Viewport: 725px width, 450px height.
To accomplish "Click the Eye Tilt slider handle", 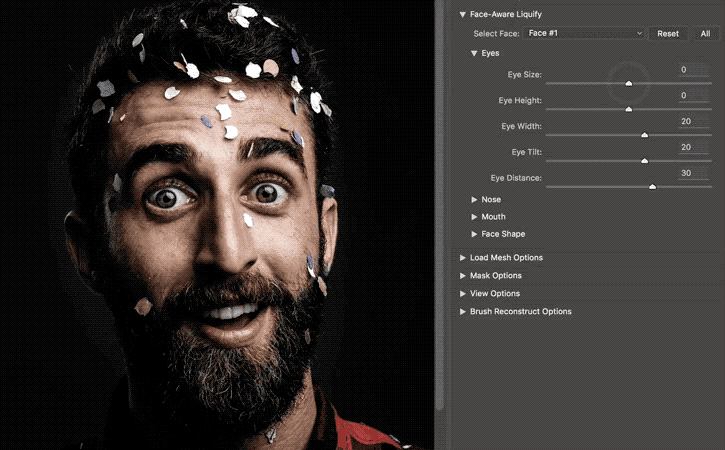I will (644, 160).
